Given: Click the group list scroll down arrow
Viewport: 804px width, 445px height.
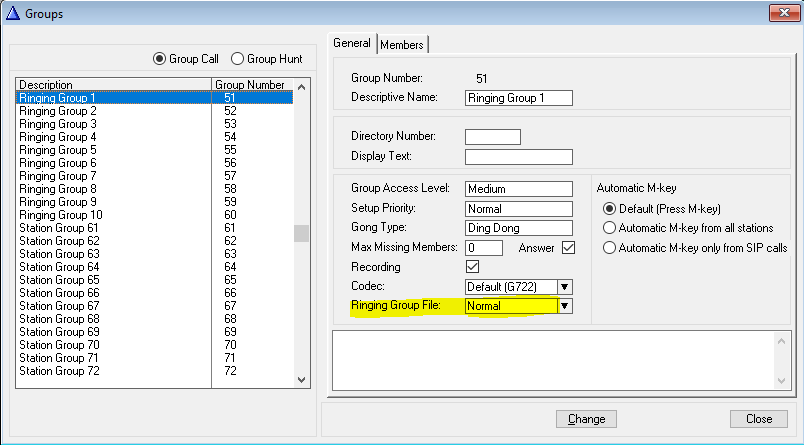Looking at the screenshot, I should [302, 380].
